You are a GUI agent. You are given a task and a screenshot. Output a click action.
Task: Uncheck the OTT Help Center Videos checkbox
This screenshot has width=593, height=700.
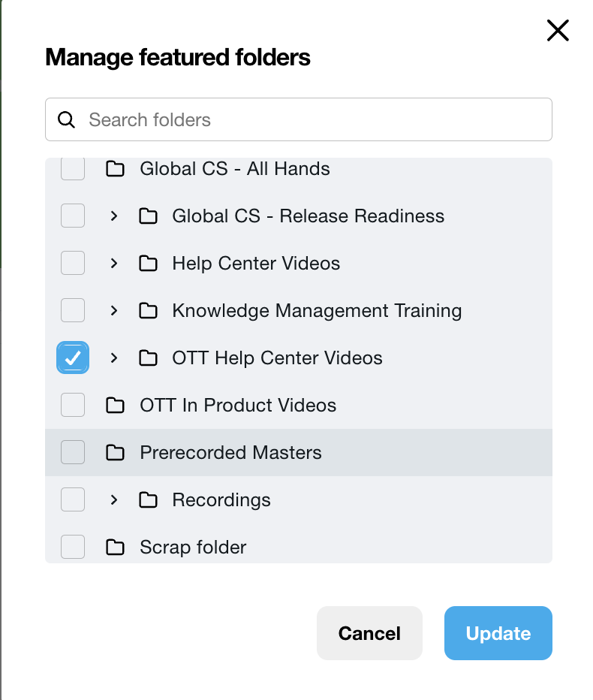[x=73, y=358]
